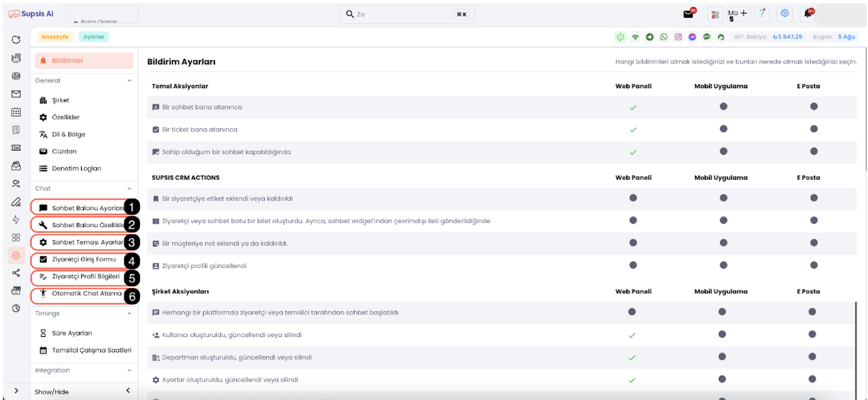Toggle Web Paneli for 'Bir ziyaretçiye etiket eklendi'

(633, 198)
